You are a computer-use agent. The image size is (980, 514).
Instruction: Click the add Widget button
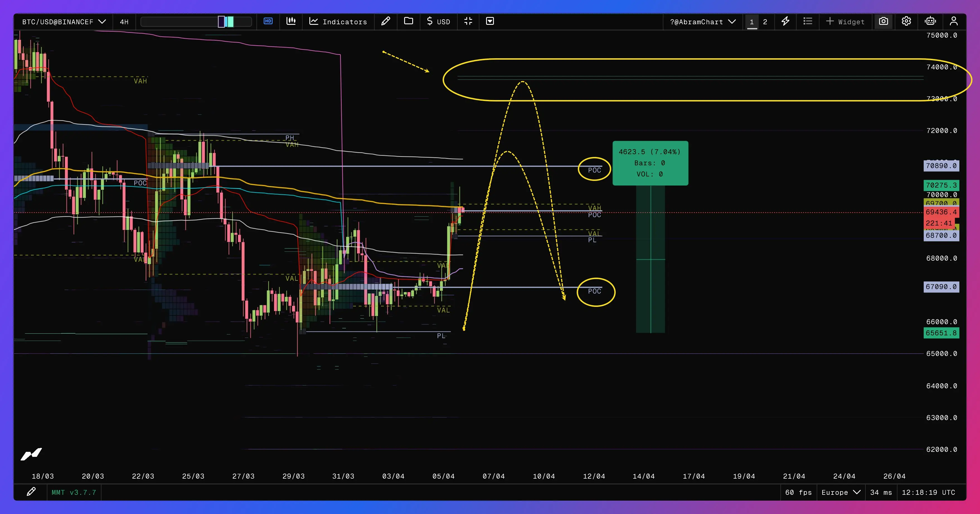click(845, 22)
